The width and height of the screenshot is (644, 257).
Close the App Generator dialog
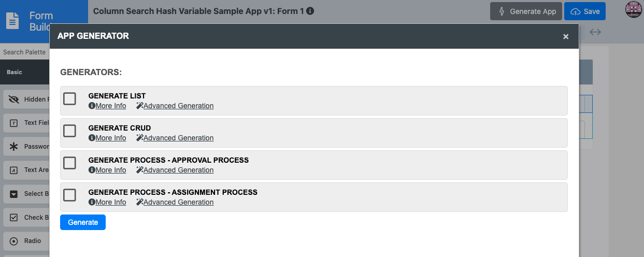(x=566, y=36)
